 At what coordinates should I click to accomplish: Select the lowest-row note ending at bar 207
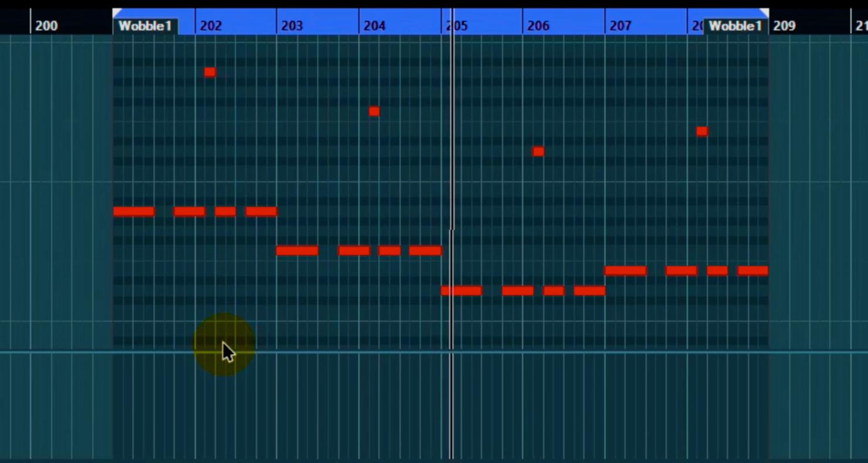point(589,290)
